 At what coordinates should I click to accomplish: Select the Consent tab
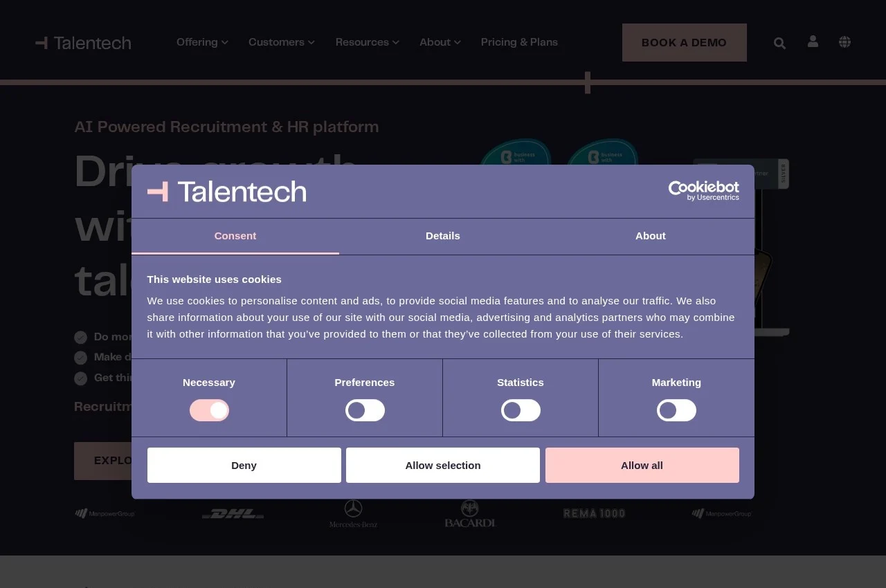(x=235, y=236)
